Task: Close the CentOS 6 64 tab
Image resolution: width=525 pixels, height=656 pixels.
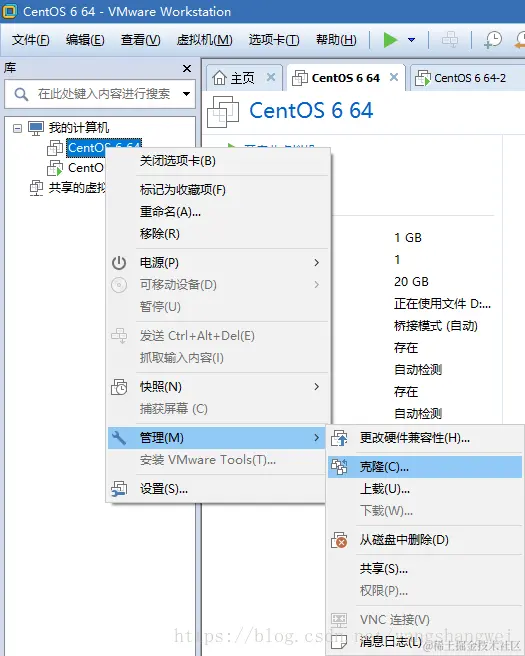Action: click(x=394, y=77)
